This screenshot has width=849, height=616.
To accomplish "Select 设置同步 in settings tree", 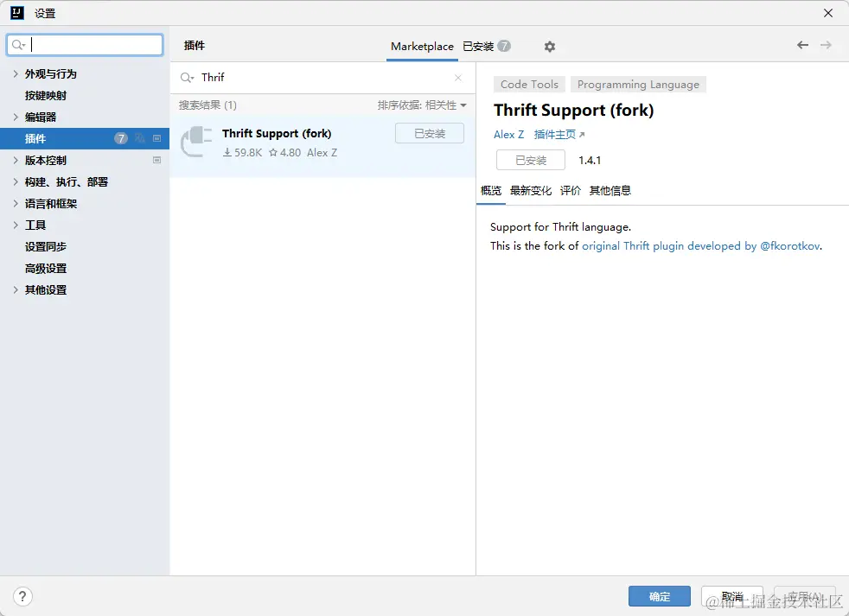I will click(x=46, y=247).
